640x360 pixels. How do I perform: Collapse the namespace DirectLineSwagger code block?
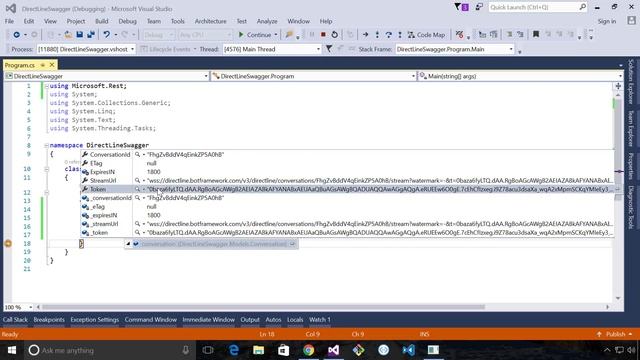pos(46,145)
